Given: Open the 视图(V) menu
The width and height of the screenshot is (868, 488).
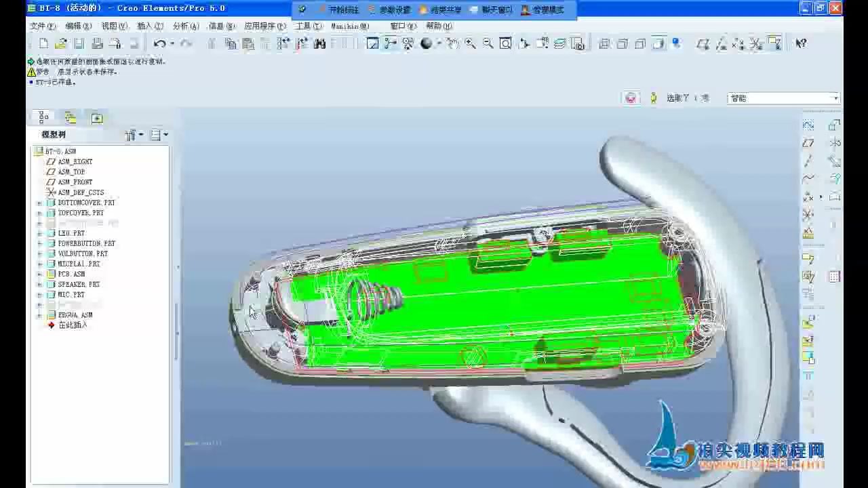Looking at the screenshot, I should 115,26.
